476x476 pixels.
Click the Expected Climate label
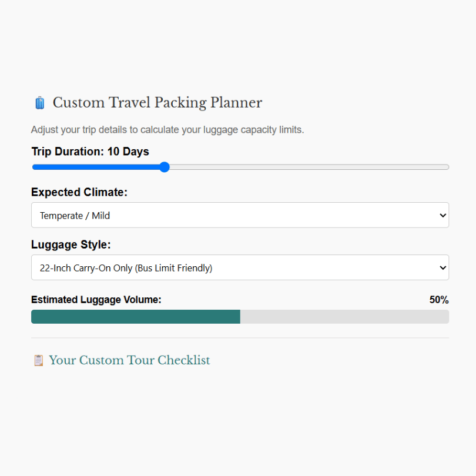point(79,192)
